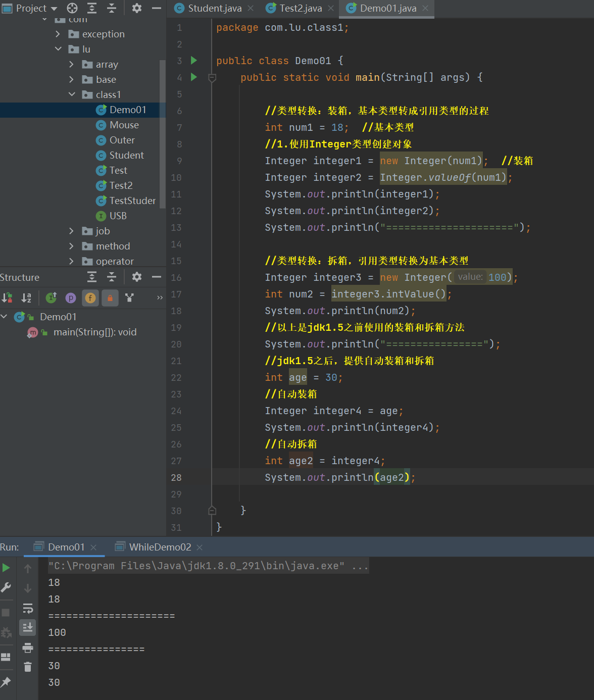Expand the exception folder

pyautogui.click(x=58, y=34)
